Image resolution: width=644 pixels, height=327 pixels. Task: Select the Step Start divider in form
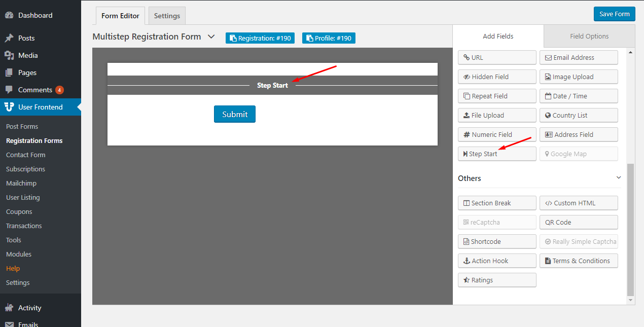pyautogui.click(x=272, y=85)
